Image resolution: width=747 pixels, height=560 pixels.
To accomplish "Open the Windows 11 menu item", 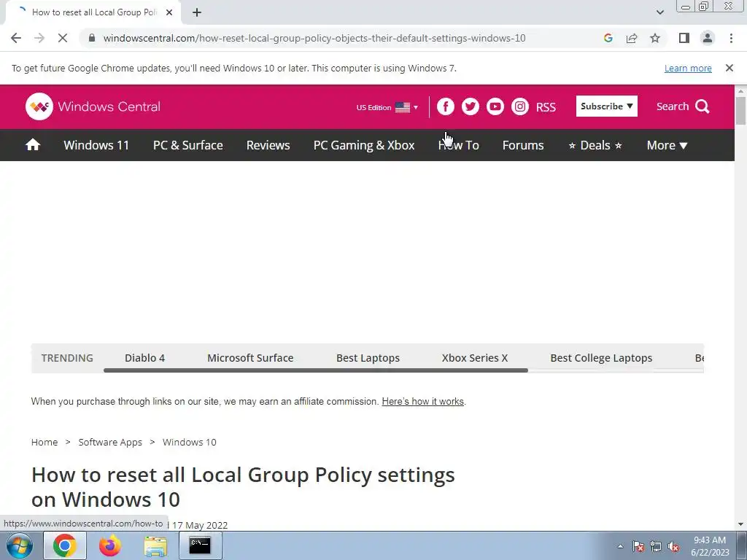I will click(x=96, y=145).
